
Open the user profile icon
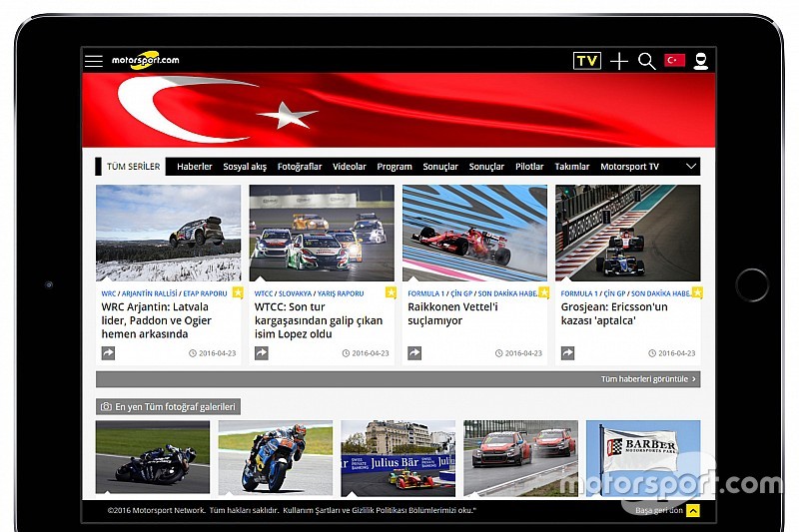coord(701,61)
